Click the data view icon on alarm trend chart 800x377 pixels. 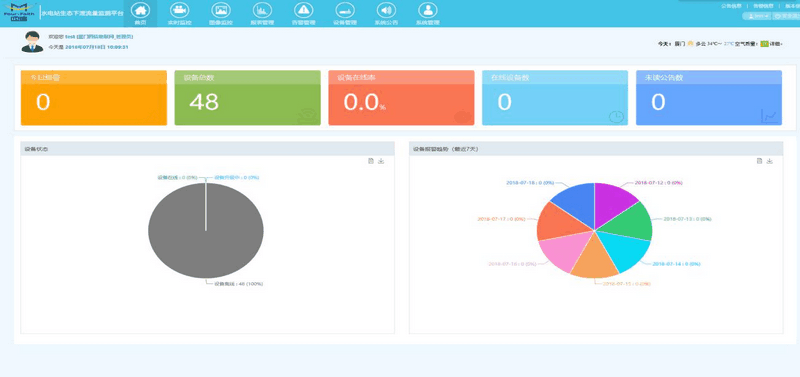(x=759, y=161)
